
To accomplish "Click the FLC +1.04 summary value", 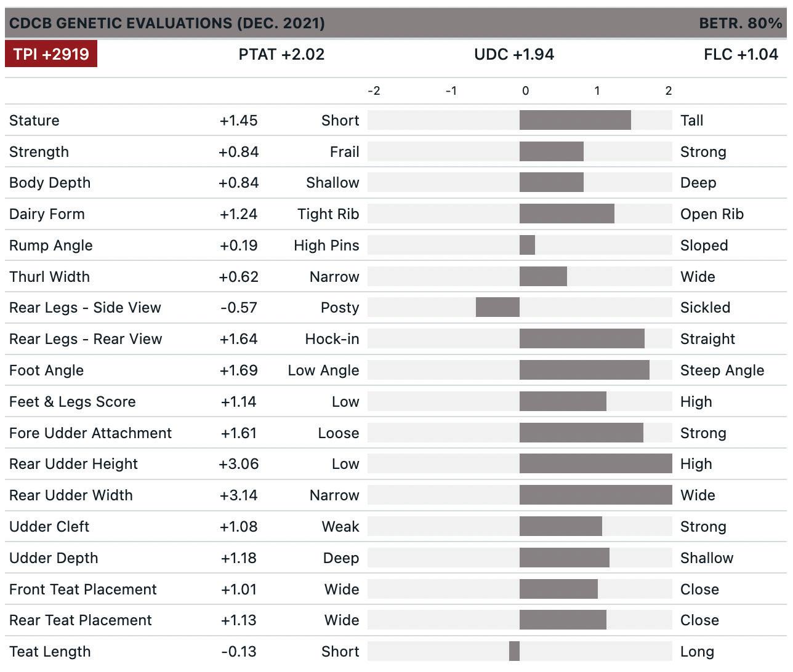I will [741, 54].
